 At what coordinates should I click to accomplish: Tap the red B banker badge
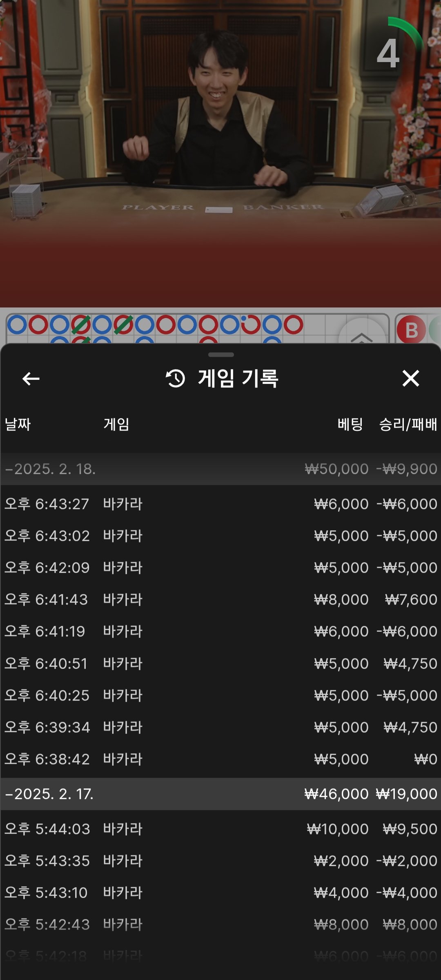[x=411, y=330]
